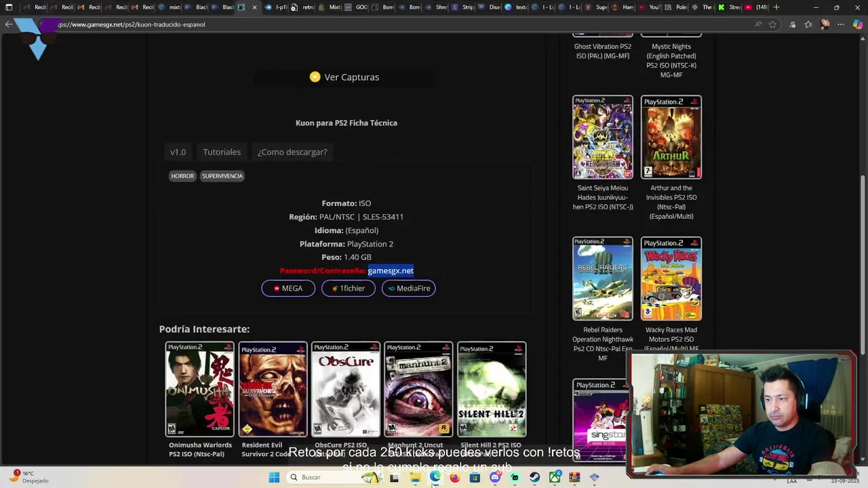Open WinRAR from the taskbar
Screen dimensions: 868x488
click(x=574, y=477)
